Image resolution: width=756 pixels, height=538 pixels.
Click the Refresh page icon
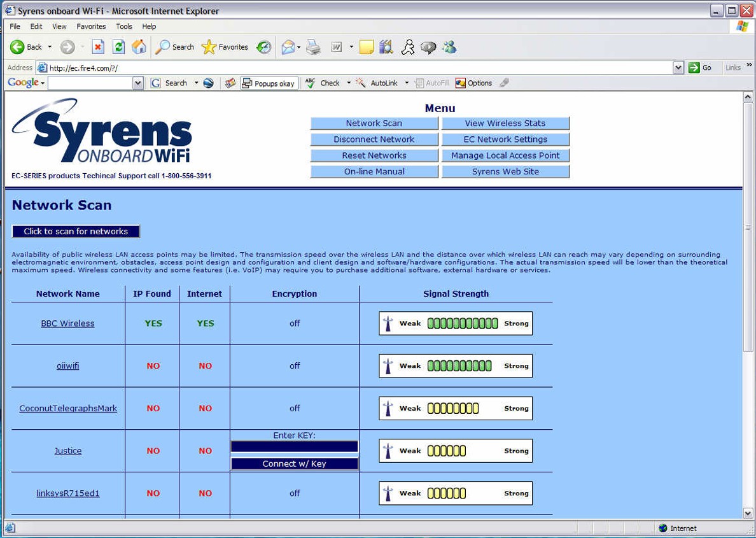118,47
